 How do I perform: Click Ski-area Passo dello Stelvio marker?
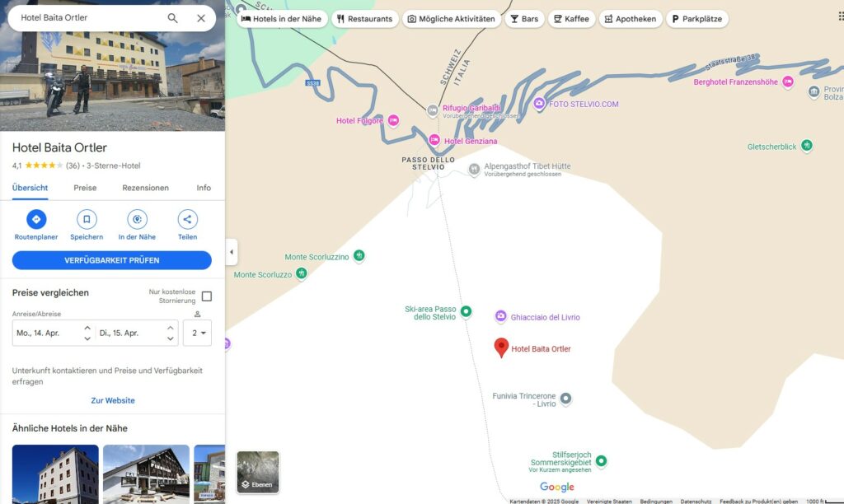coord(467,311)
